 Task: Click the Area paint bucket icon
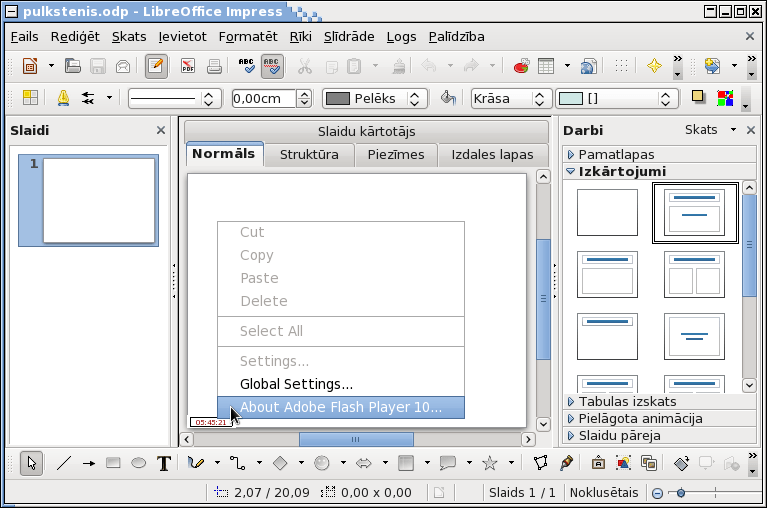pos(448,98)
